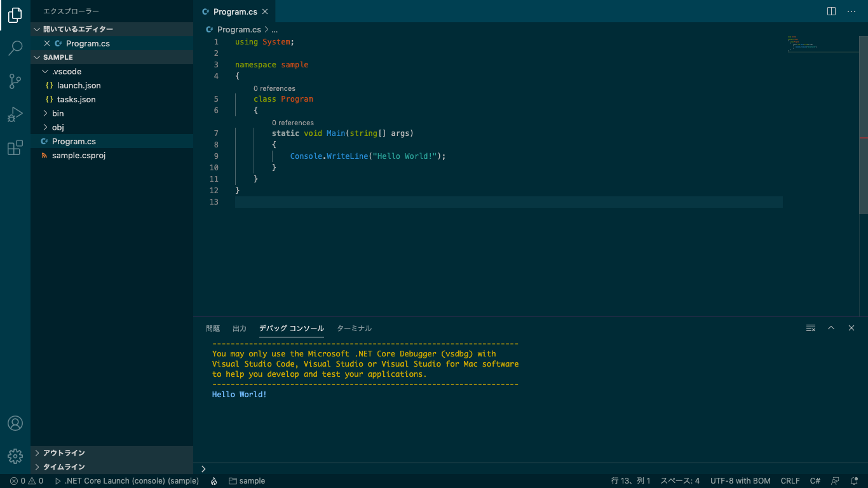
Task: Click the flame icon in the status bar
Action: (x=214, y=481)
